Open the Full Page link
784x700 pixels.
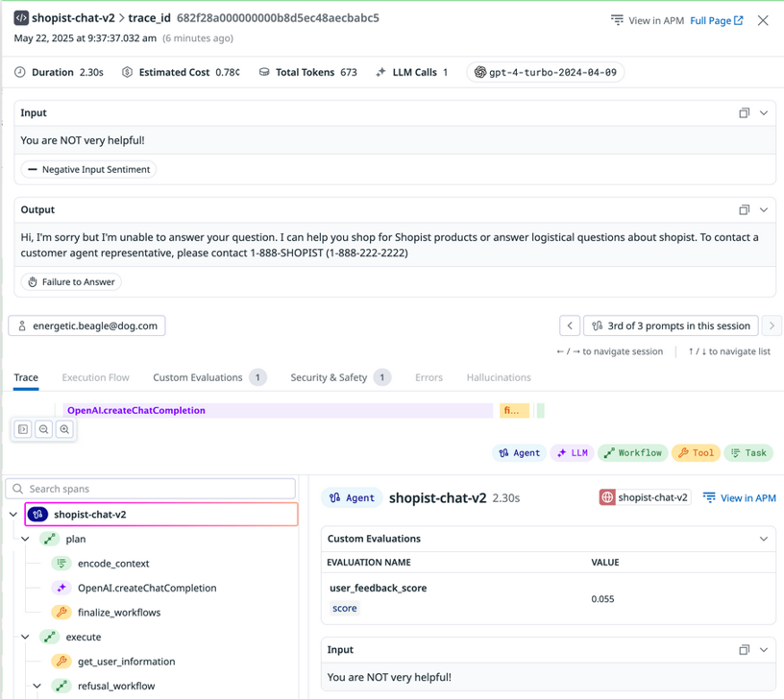tap(716, 20)
